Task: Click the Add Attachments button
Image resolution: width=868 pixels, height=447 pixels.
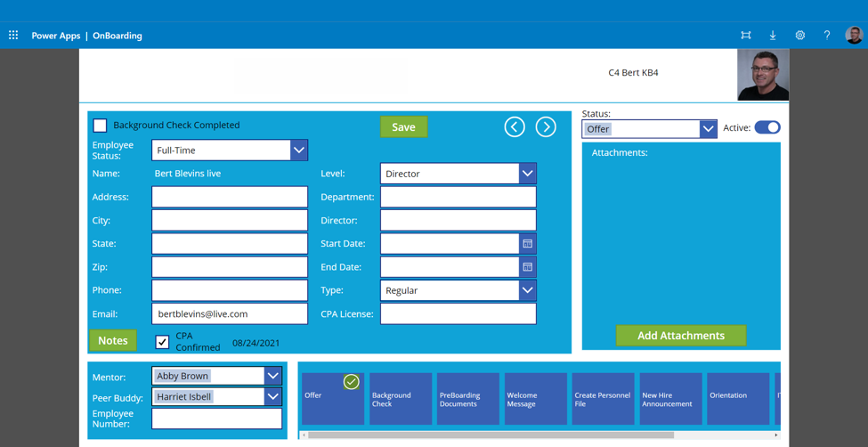Action: [x=680, y=336]
